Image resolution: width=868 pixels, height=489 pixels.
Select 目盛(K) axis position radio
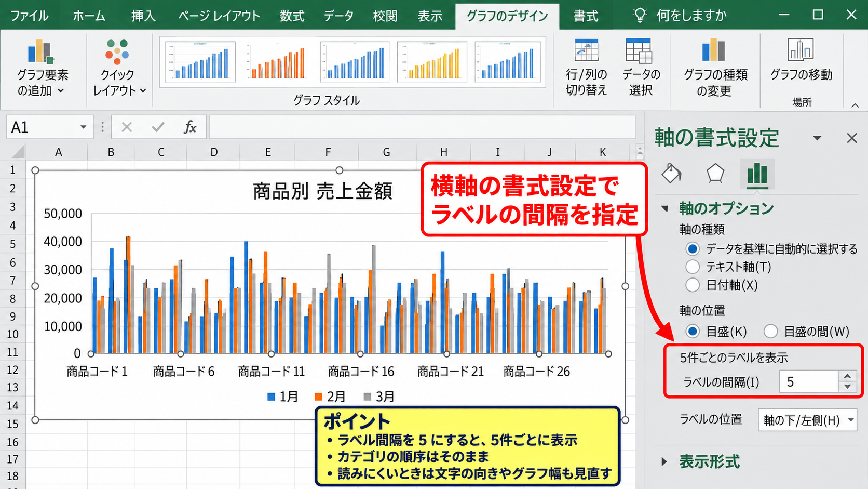click(693, 331)
